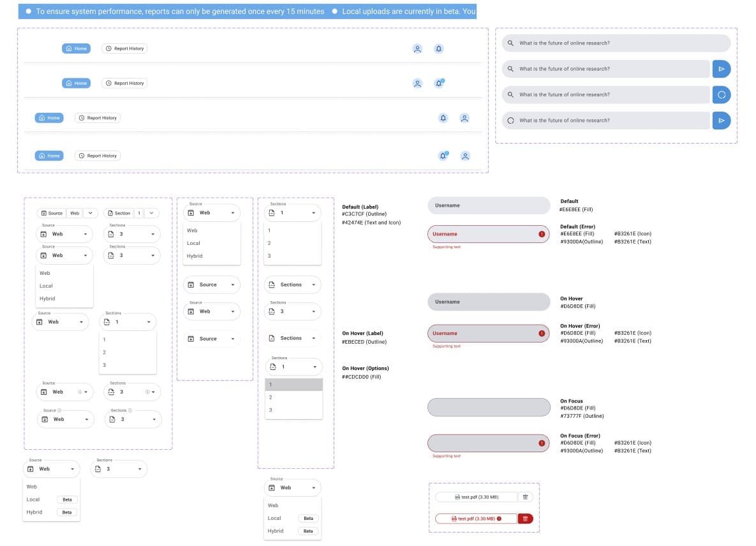Open the Web dropdown under the Source info-icon label
The width and height of the screenshot is (756, 546).
click(x=65, y=419)
